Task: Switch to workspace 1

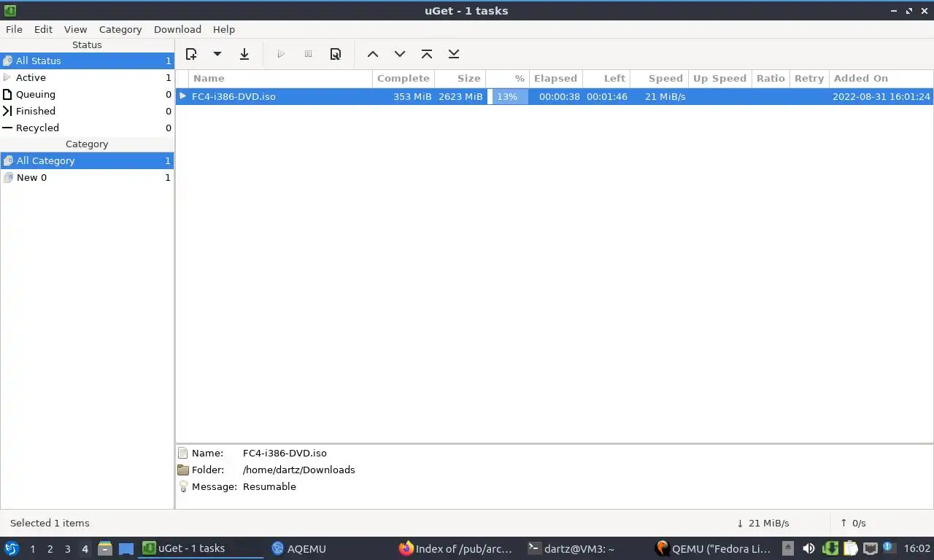Action: [x=32, y=548]
